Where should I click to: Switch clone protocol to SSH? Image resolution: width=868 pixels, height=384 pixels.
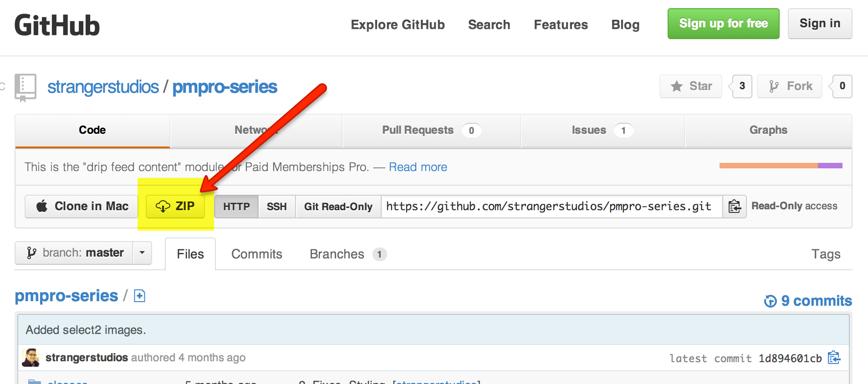(276, 207)
